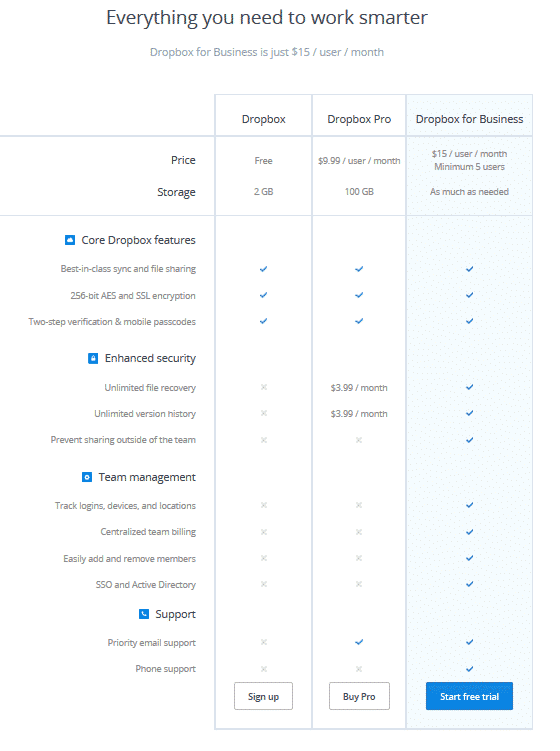This screenshot has height=751, width=560.
Task: Click the Support heading text
Action: pyautogui.click(x=175, y=614)
